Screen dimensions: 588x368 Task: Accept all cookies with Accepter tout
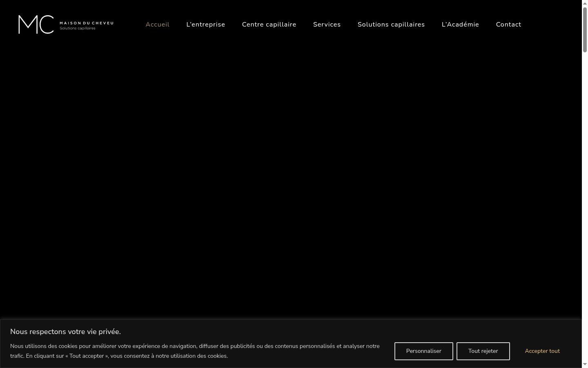pos(542,351)
